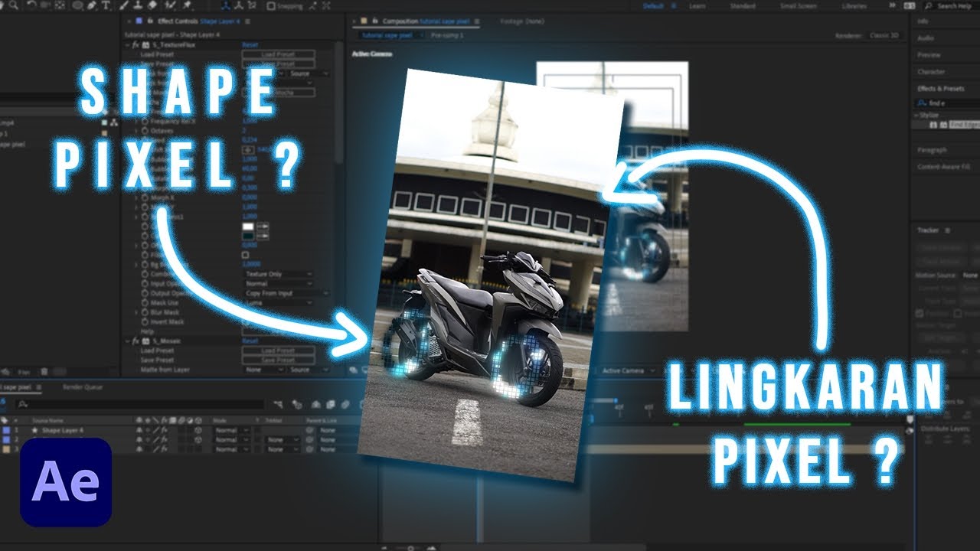Open Shape Layer 4 blending mode dropdown
This screenshot has width=980, height=551.
point(232,430)
